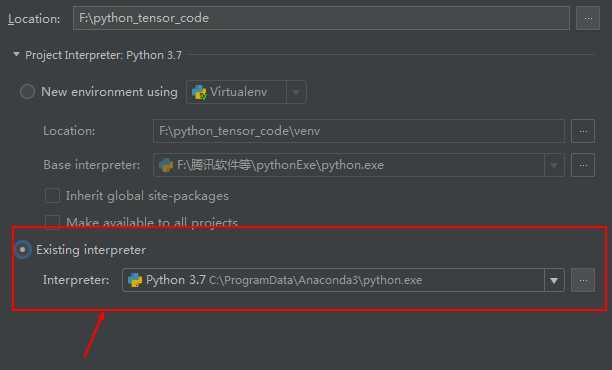This screenshot has width=612, height=370.
Task: Click the Anaconda3 python.exe interpreter path
Action: (315, 280)
